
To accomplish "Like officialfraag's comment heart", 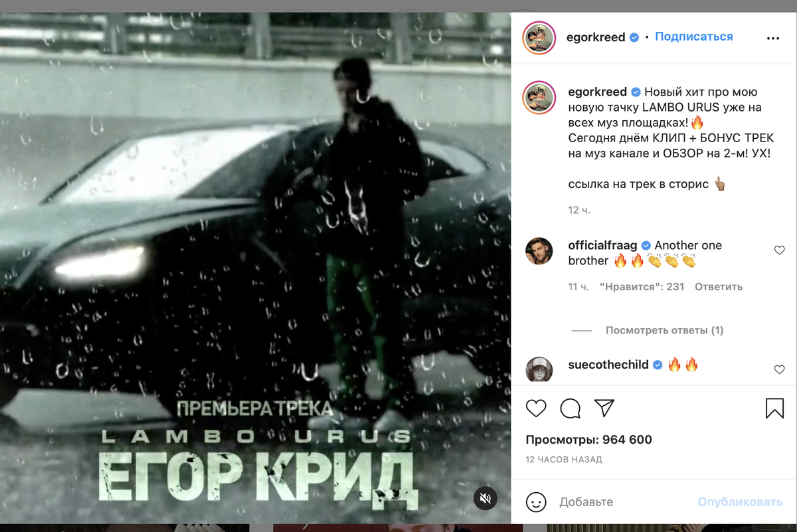I will (780, 250).
